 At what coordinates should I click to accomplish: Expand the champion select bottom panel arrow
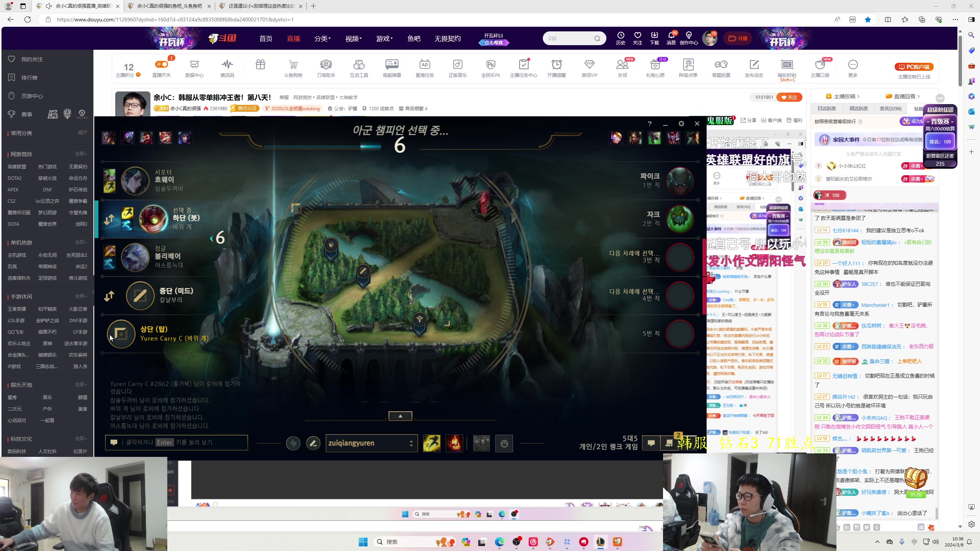pos(400,416)
